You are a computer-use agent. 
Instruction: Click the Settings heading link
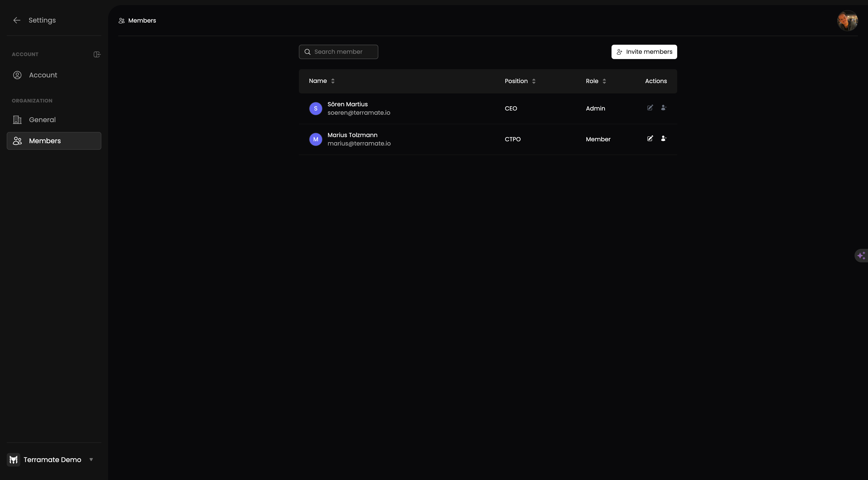[x=42, y=20]
